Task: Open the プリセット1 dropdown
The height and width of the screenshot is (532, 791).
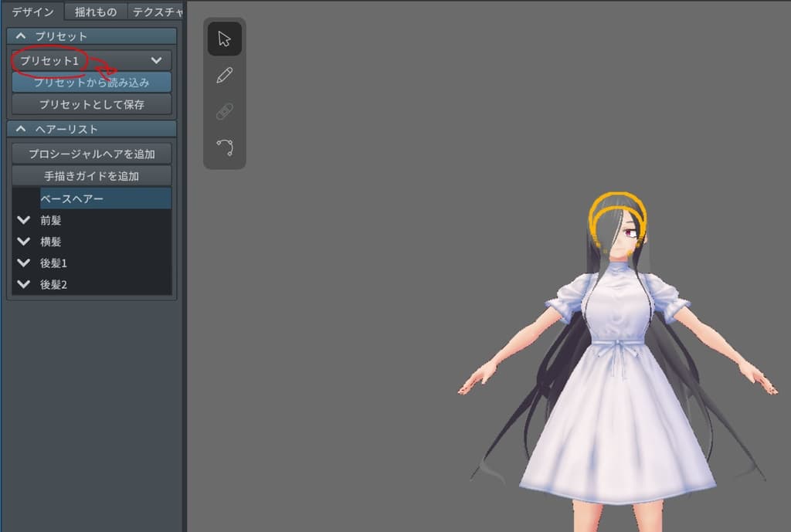Action: coord(90,60)
